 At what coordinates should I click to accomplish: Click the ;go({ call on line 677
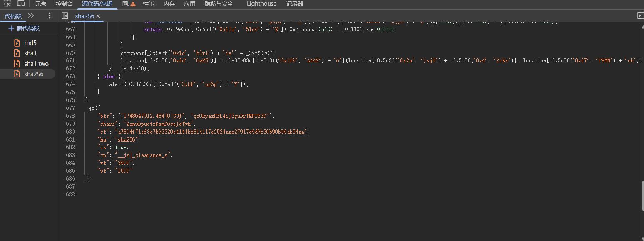(93, 108)
